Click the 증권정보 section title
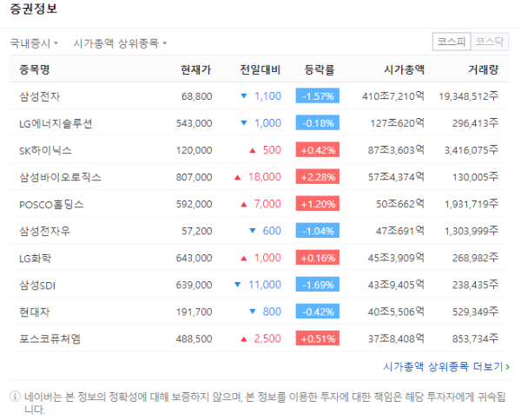This screenshot has height=420, width=521. (x=34, y=9)
